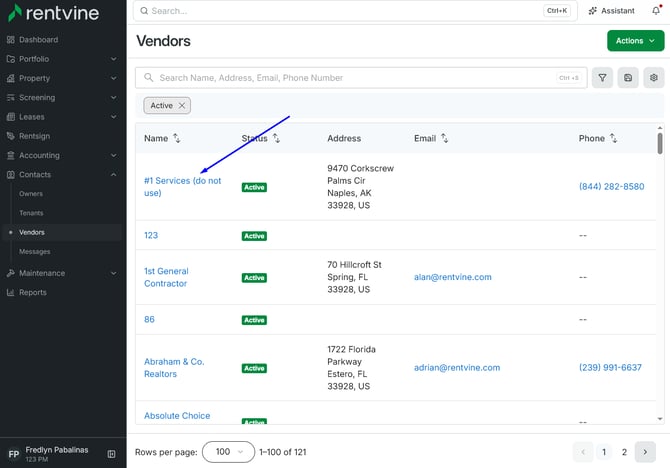Open the filter funnel icon
Screen dimensions: 670x468
(602, 78)
